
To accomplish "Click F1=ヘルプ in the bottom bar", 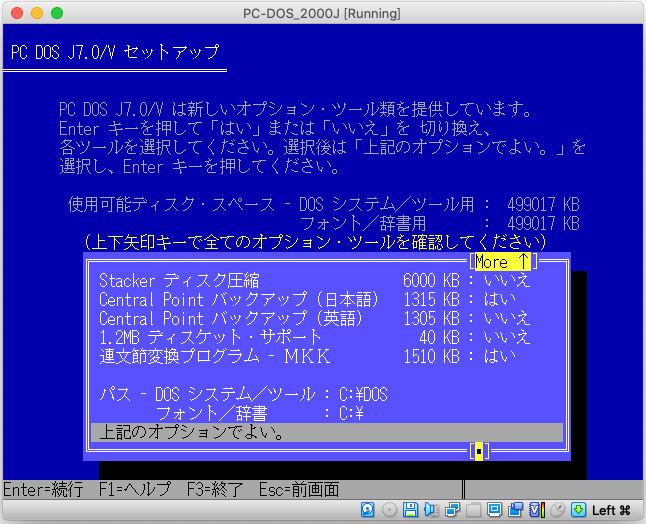I will click(135, 490).
